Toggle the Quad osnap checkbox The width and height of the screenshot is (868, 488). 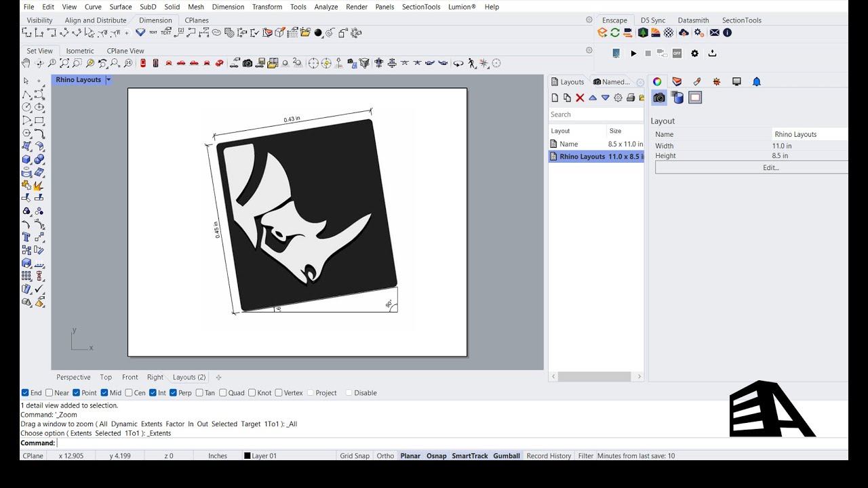tap(223, 393)
